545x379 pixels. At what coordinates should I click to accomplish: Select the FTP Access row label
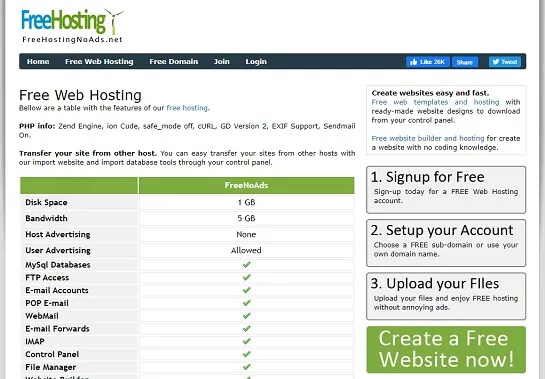pos(47,277)
